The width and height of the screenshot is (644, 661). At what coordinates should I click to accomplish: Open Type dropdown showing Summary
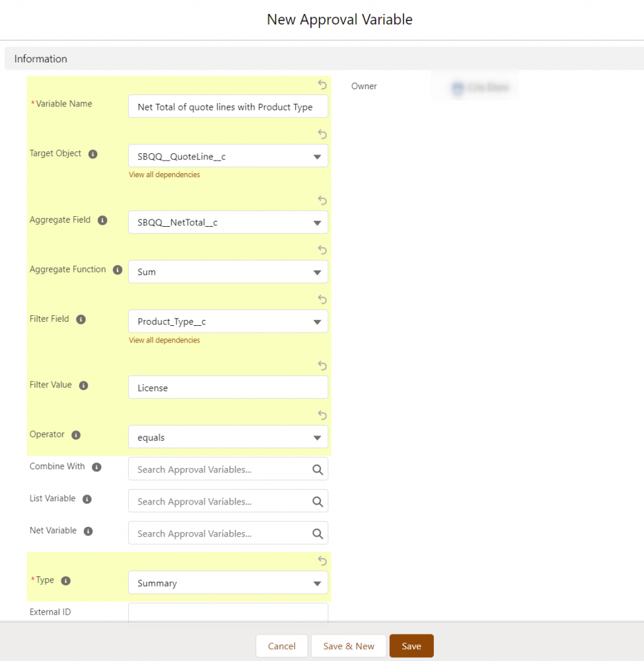[228, 582]
